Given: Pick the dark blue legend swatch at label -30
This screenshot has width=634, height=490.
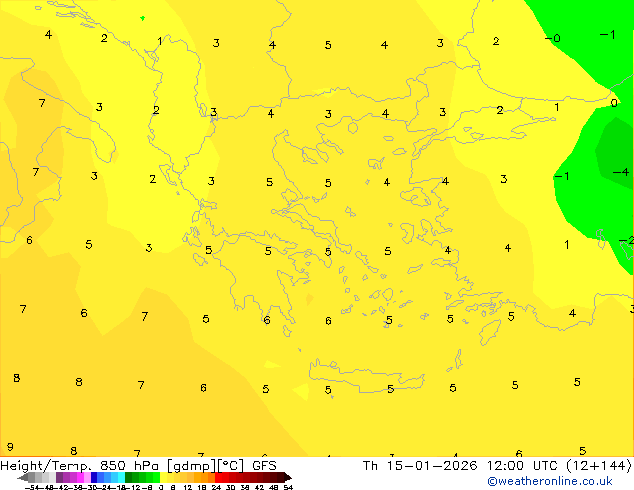Looking at the screenshot, I should 94,477.
